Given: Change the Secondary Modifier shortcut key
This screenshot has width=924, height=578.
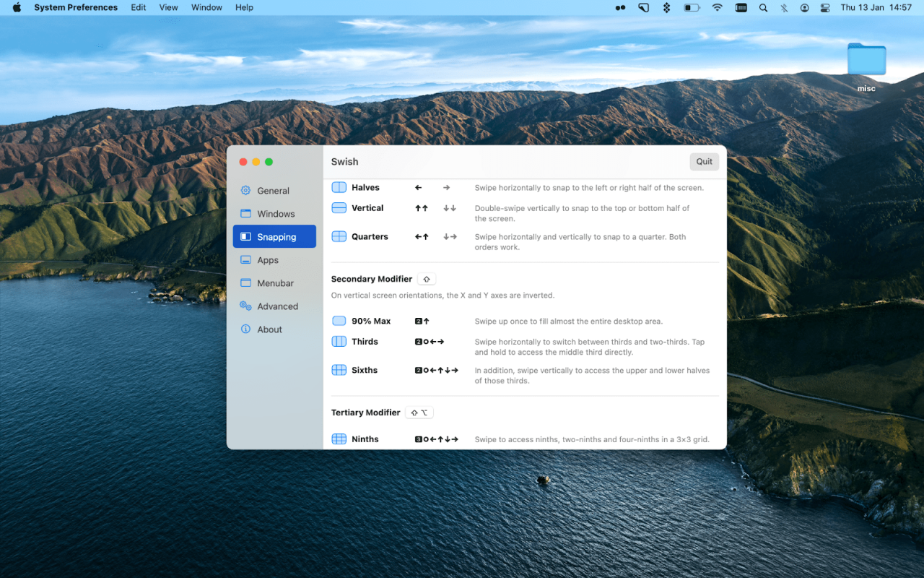Looking at the screenshot, I should [427, 279].
